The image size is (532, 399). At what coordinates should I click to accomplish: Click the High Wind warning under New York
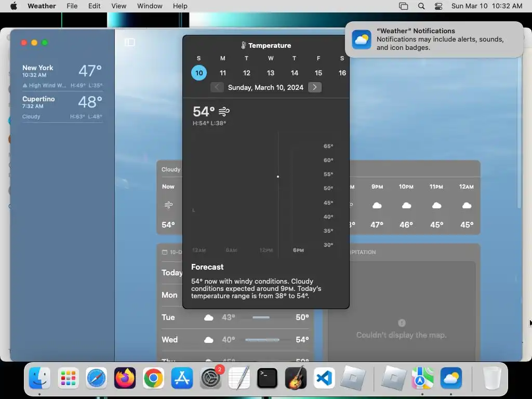[45, 86]
